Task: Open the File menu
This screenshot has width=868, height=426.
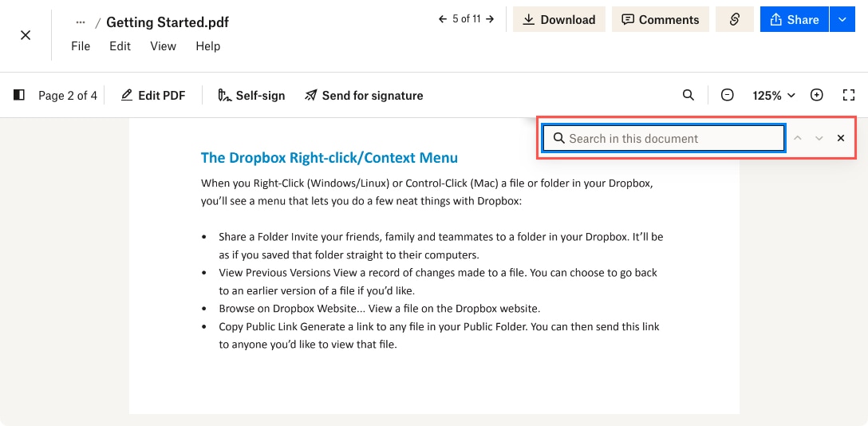Action: 81,46
